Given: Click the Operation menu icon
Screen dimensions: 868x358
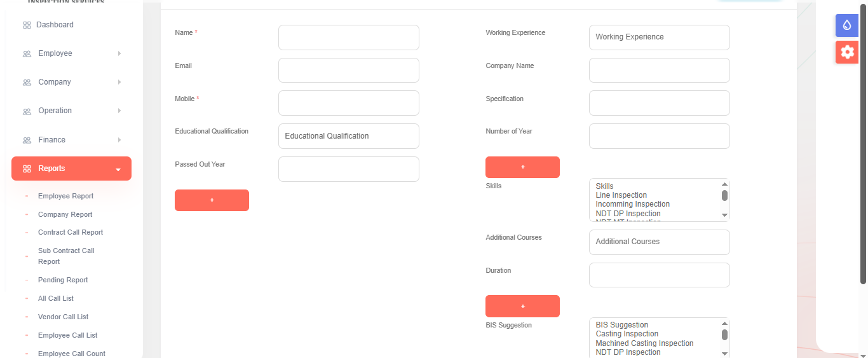Looking at the screenshot, I should click(x=27, y=111).
